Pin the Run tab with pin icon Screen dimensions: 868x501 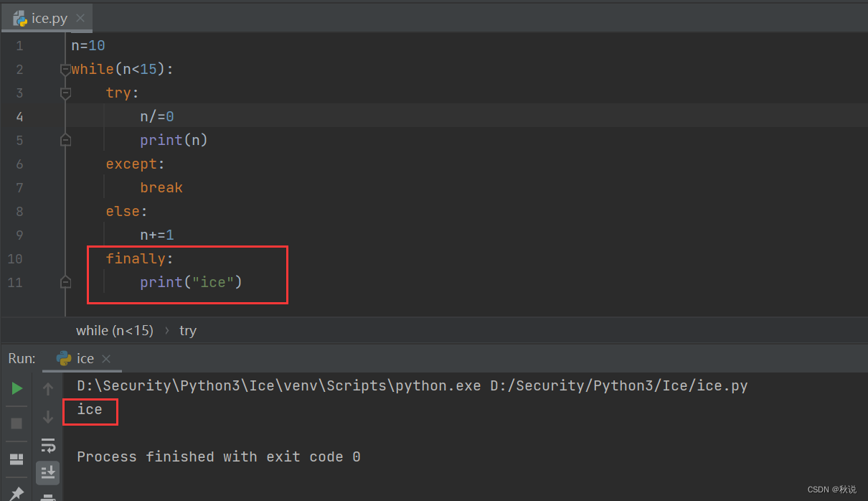click(16, 493)
